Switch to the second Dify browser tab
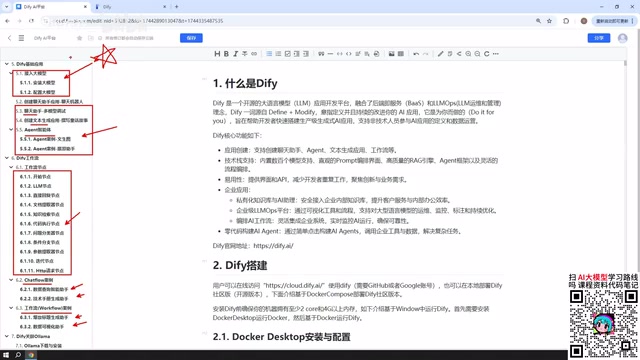The image size is (640, 360). (x=130, y=7)
